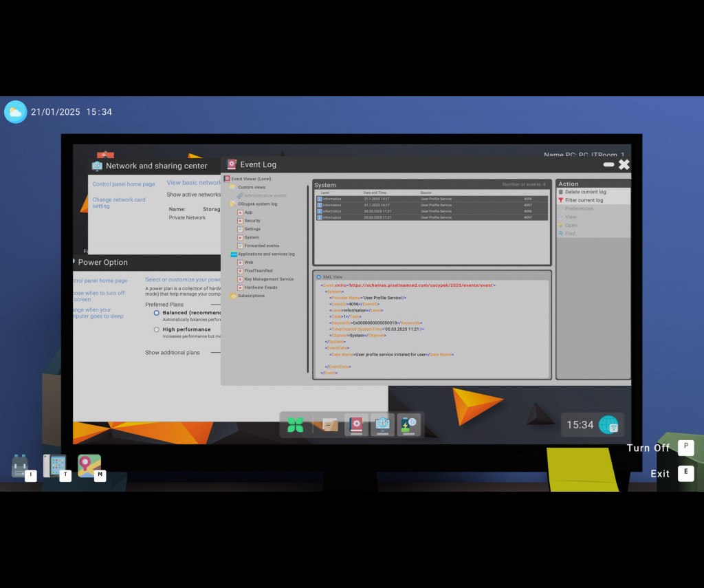Expand Show additional plans section
704x588 pixels.
tap(173, 353)
